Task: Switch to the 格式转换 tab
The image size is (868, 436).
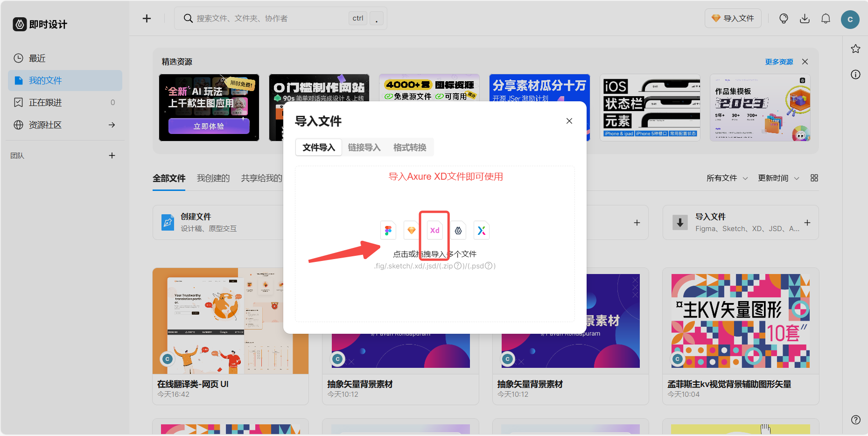Action: click(x=410, y=148)
